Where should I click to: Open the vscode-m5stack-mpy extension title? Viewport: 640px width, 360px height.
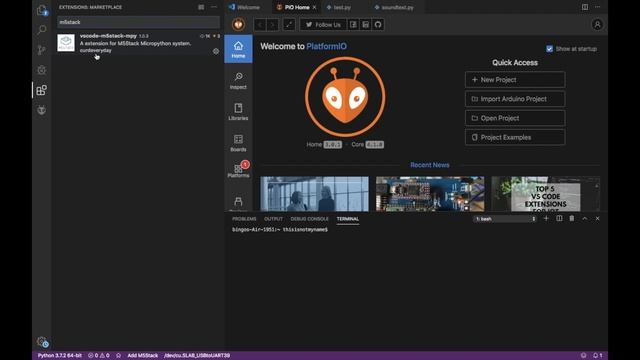[x=108, y=36]
